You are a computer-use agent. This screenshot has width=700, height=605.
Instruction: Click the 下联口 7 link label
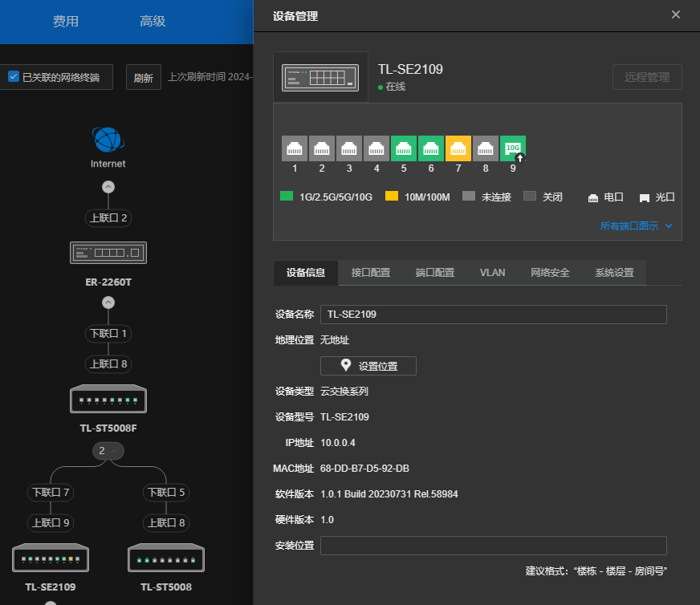pyautogui.click(x=51, y=492)
